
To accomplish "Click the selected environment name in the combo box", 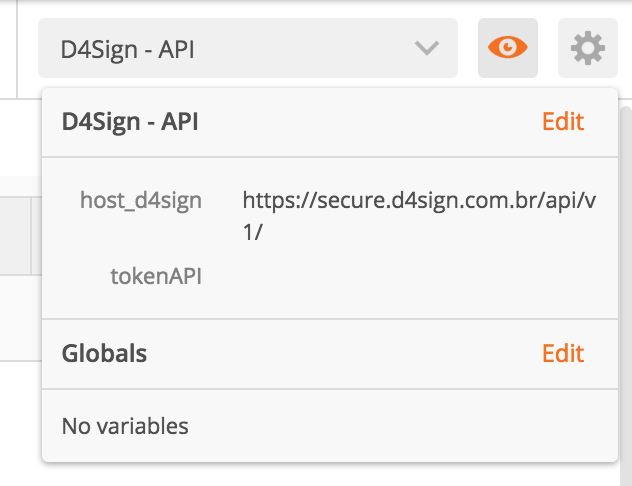I will (127, 50).
